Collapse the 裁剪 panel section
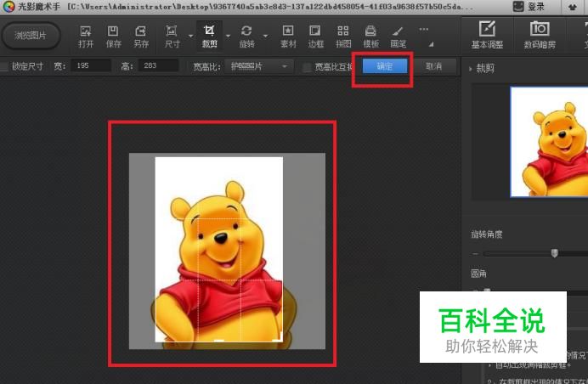 tap(470, 69)
